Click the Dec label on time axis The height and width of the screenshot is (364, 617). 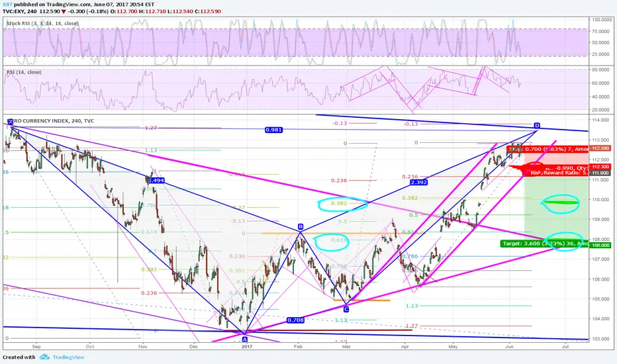coord(193,347)
